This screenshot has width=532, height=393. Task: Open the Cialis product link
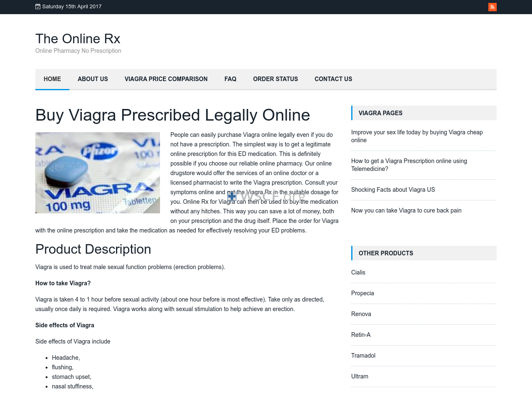click(x=358, y=272)
